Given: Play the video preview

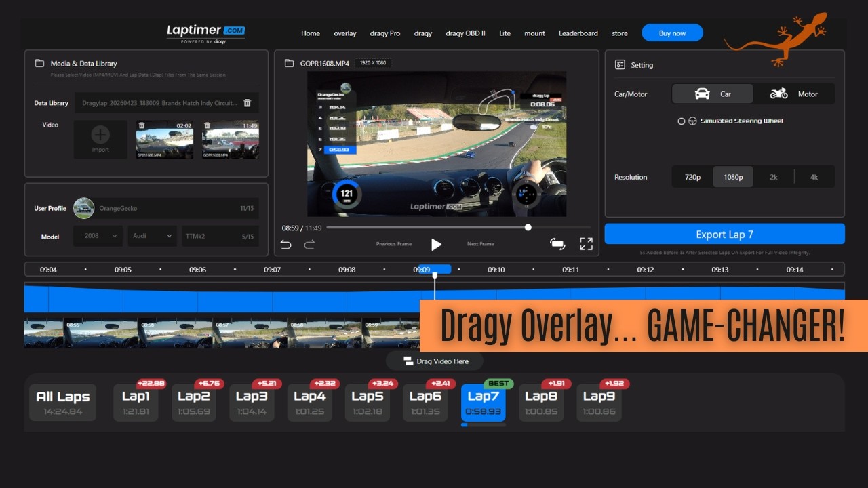Looking at the screenshot, I should click(436, 244).
